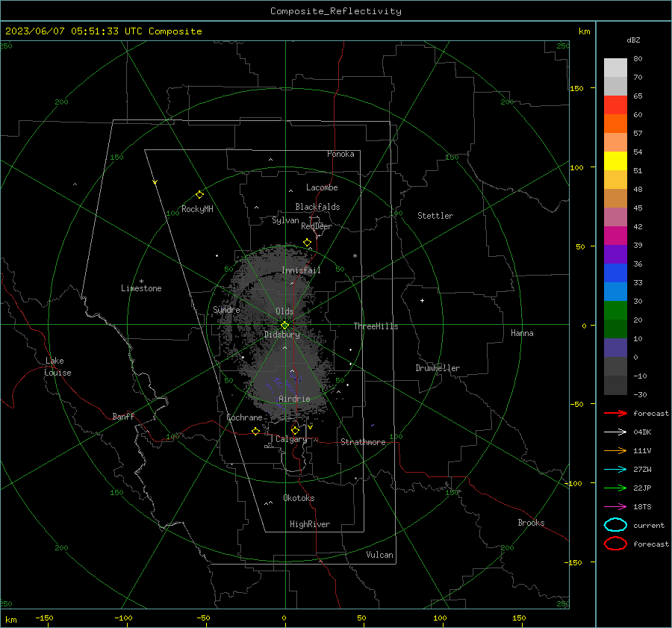This screenshot has width=672, height=628.
Task: Select the Lake Louise label
Action: [57, 367]
